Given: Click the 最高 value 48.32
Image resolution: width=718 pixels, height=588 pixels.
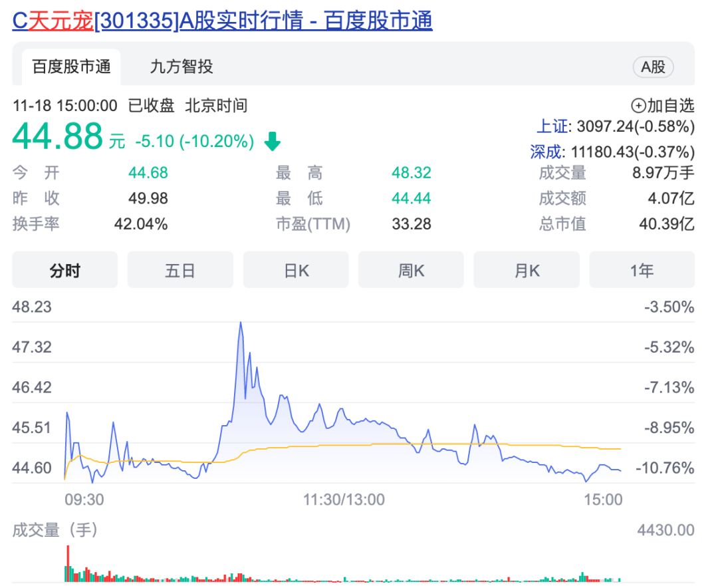Looking at the screenshot, I should 412,173.
